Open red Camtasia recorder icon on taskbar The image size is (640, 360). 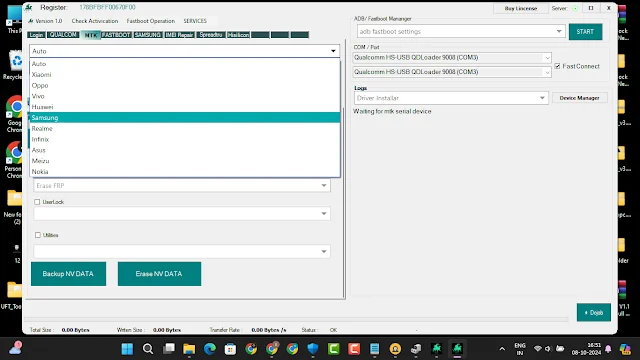click(x=354, y=349)
